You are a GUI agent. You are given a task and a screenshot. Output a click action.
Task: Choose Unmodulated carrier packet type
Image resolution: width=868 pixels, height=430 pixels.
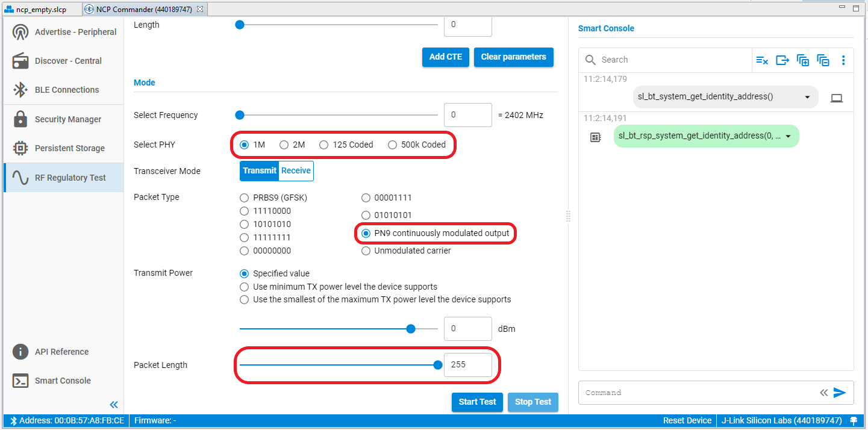tap(366, 251)
